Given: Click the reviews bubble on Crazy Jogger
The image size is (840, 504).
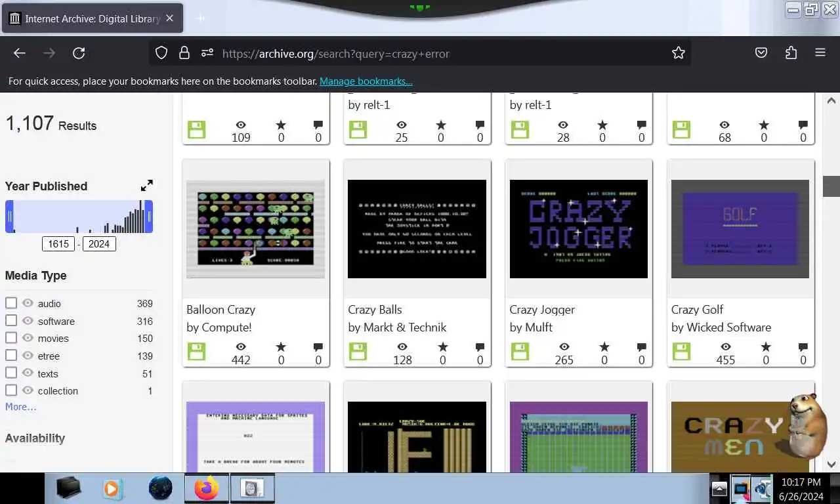Looking at the screenshot, I should [641, 347].
